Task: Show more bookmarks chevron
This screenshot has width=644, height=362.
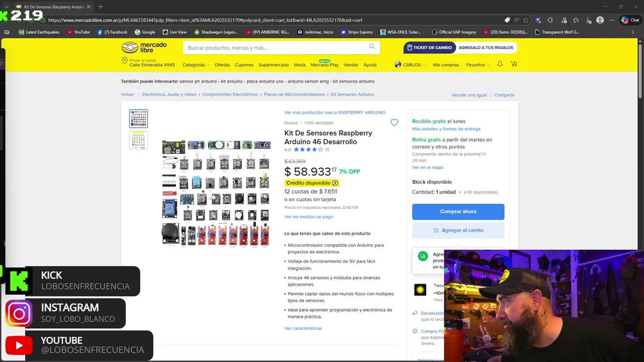Action: pyautogui.click(x=633, y=32)
